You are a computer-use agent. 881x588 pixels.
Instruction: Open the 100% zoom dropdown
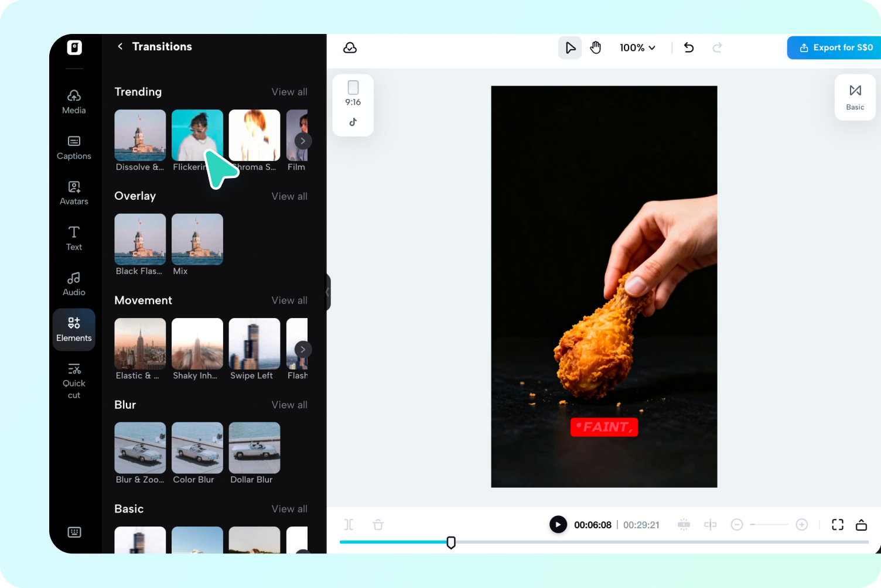[x=637, y=47]
